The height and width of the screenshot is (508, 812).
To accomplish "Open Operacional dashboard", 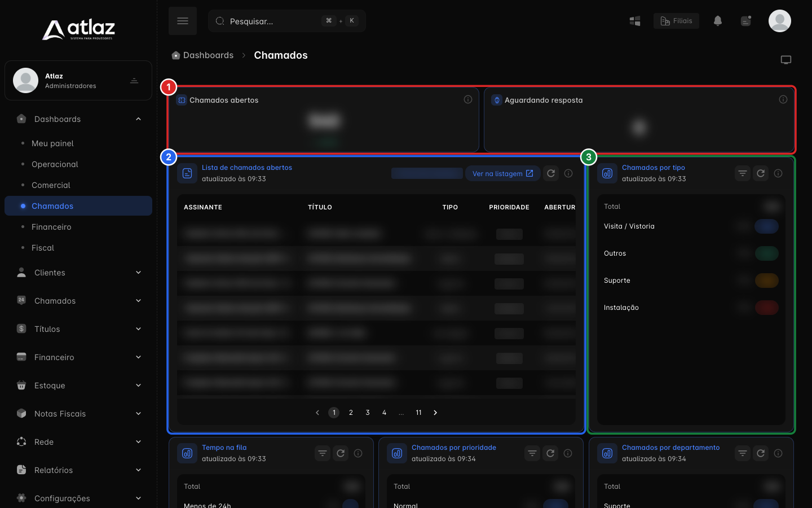I will point(78,164).
